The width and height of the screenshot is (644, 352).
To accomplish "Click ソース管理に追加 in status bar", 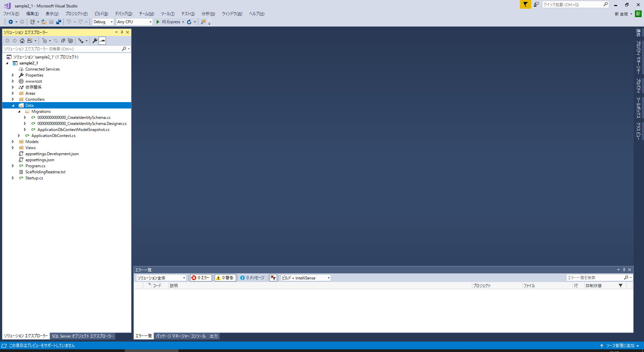I will 620,346.
